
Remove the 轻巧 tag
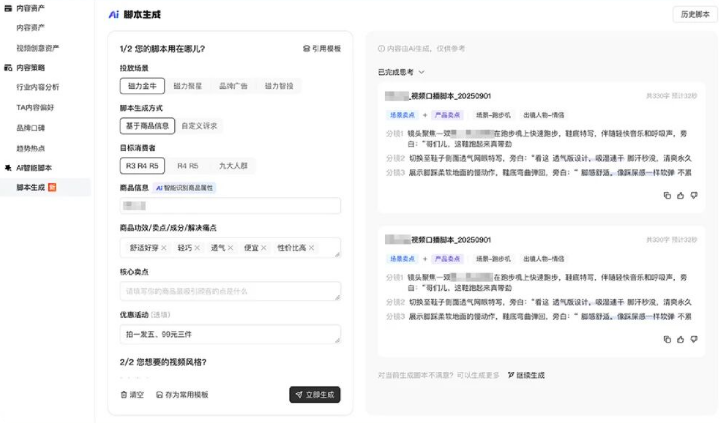point(197,248)
